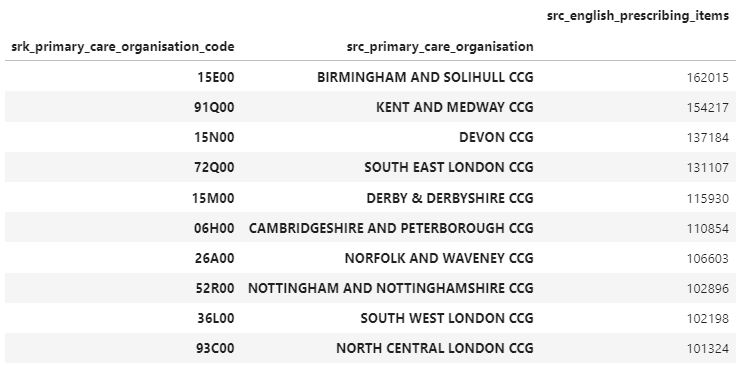743x370 pixels.
Task: Select the KENT AND MEDWAY CCG row
Action: (371, 107)
